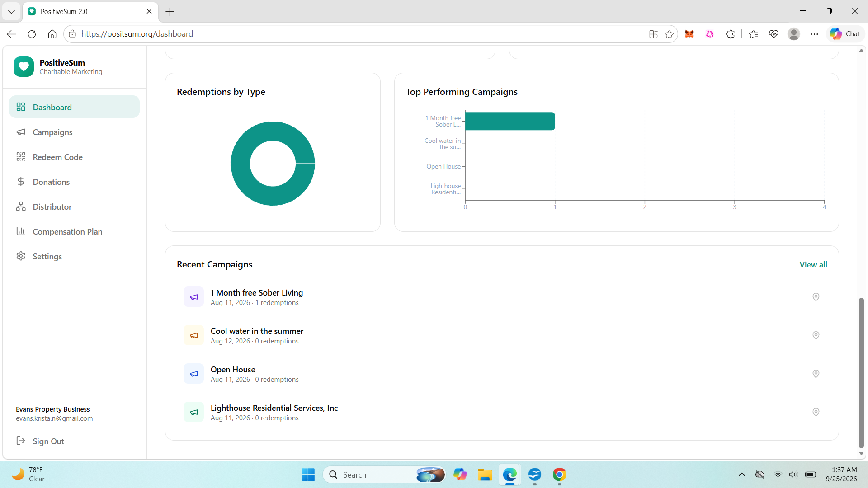Open a new browser tab

170,11
